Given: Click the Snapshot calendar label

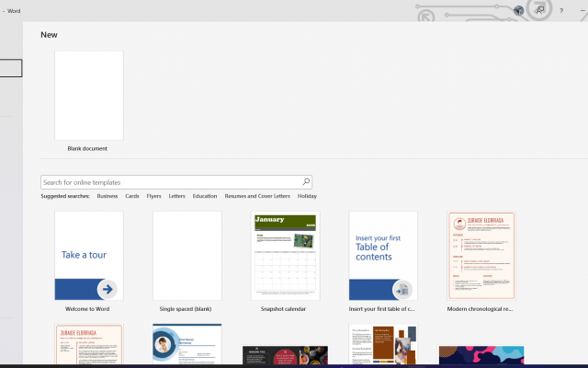Looking at the screenshot, I should coord(283,309).
